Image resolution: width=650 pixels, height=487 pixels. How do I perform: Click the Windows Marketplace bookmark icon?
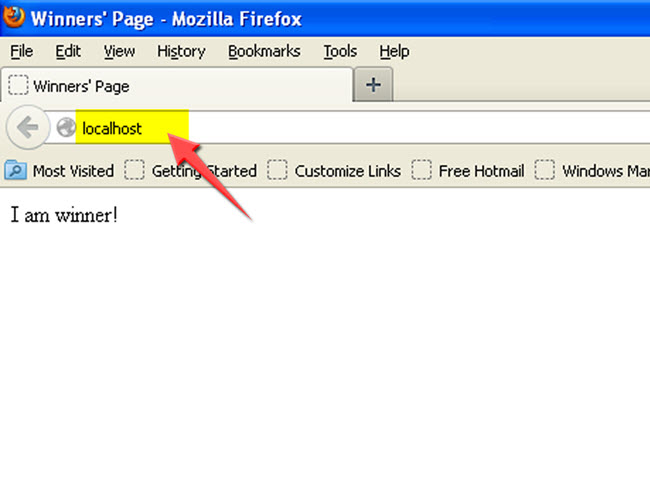pyautogui.click(x=544, y=170)
